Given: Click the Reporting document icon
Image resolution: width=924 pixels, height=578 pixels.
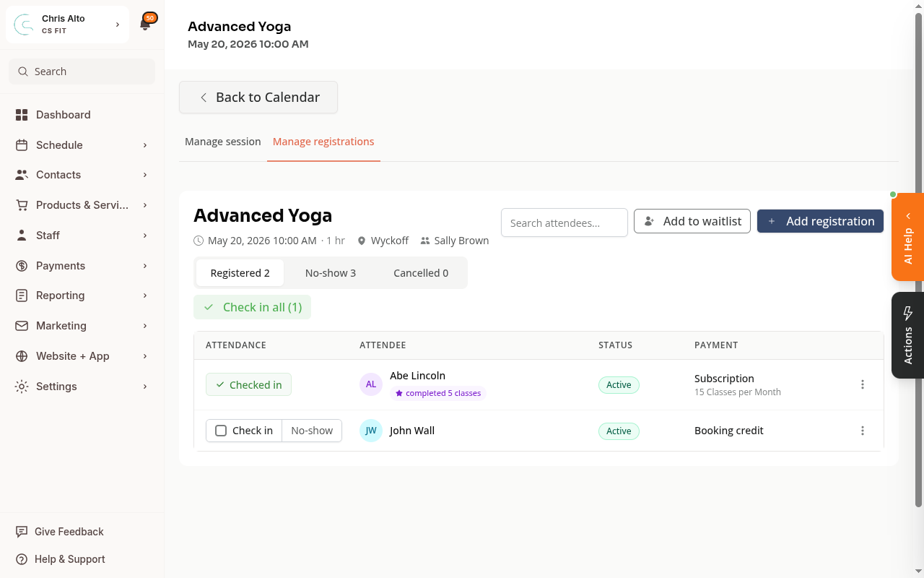Looking at the screenshot, I should click(x=22, y=296).
